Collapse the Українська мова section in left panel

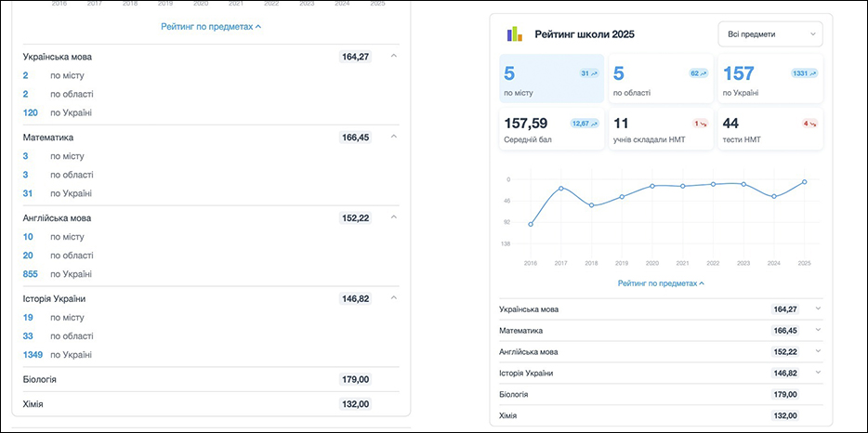(x=394, y=57)
